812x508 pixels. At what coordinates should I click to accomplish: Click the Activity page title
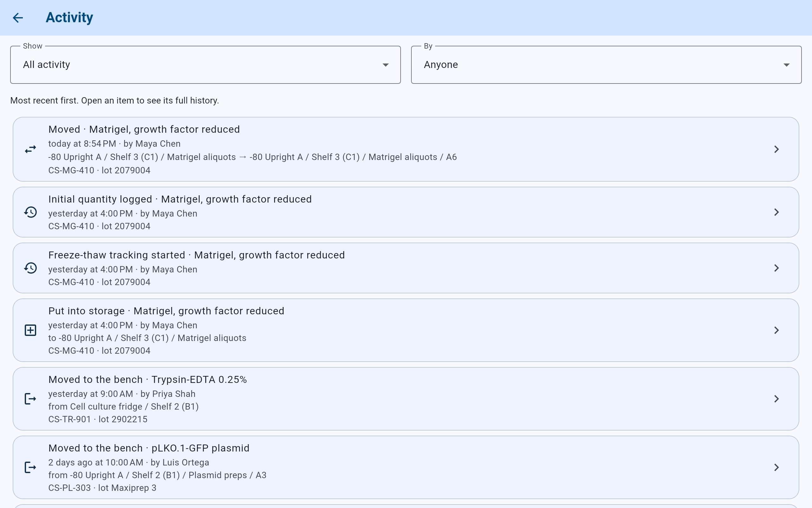(69, 17)
